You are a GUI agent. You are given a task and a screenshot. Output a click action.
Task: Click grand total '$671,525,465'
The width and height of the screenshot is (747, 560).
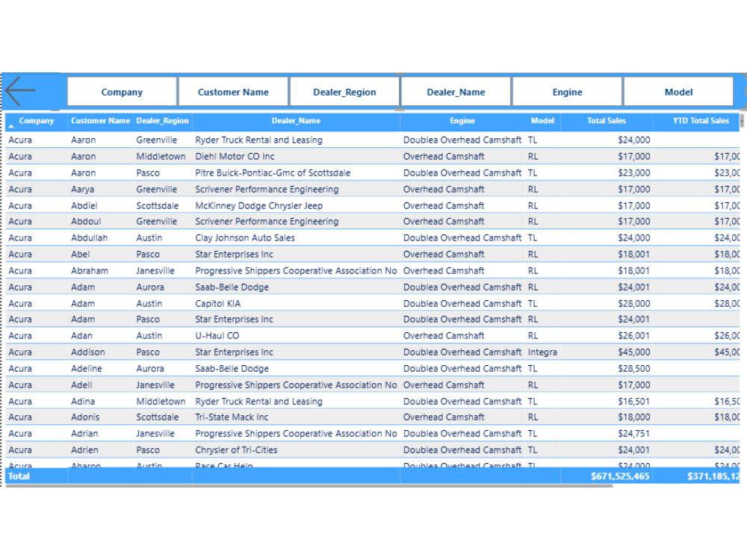[620, 476]
